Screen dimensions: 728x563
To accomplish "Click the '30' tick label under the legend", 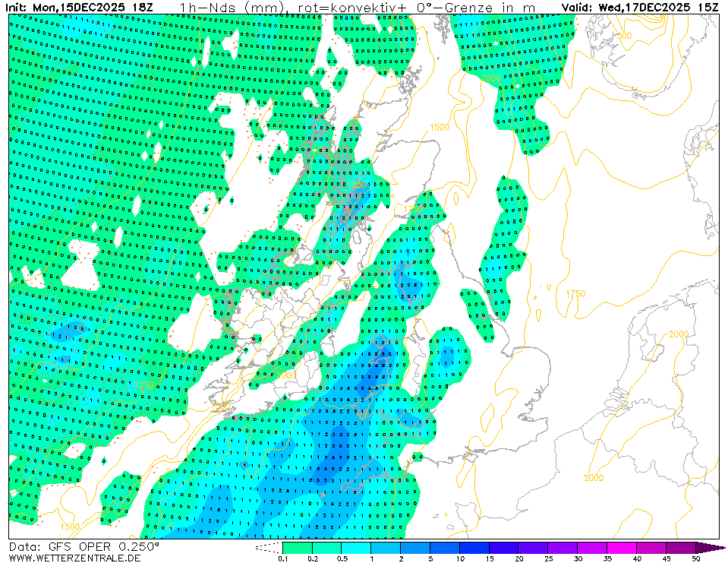I will pyautogui.click(x=578, y=558).
